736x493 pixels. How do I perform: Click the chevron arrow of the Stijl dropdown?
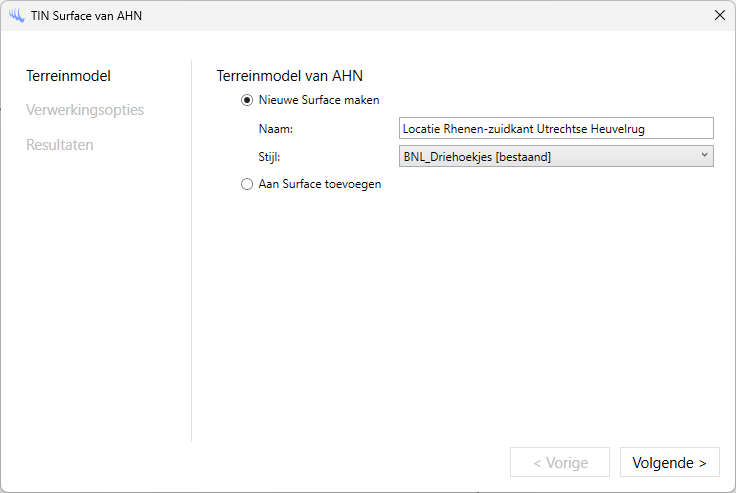tap(704, 155)
